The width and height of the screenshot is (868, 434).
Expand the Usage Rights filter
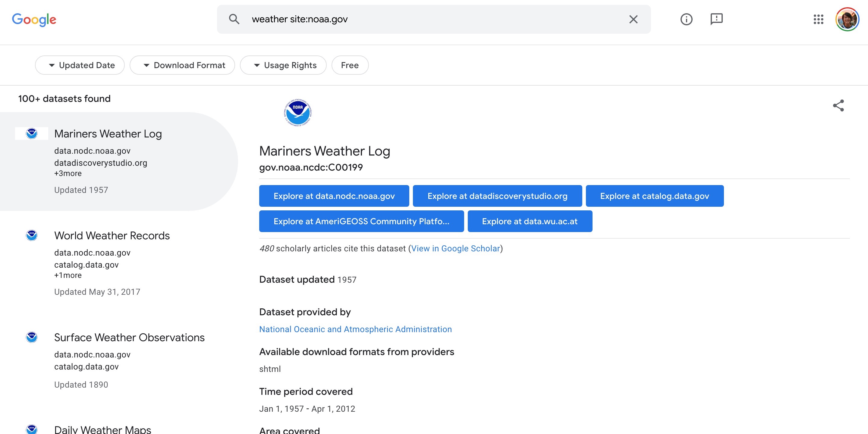(283, 65)
